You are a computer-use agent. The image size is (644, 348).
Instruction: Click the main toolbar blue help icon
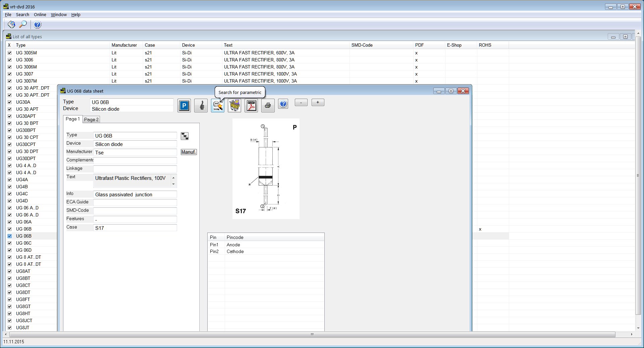pyautogui.click(x=38, y=24)
